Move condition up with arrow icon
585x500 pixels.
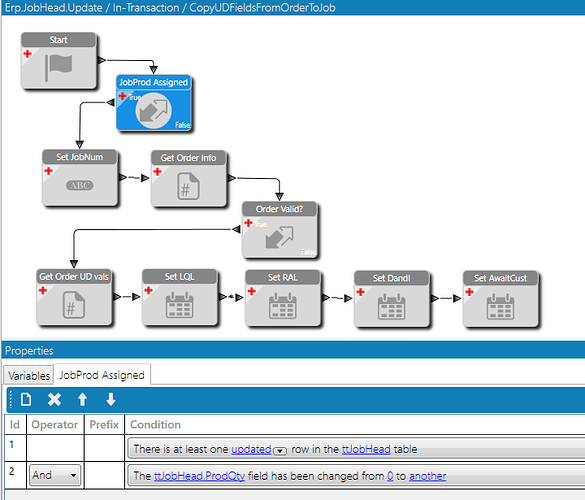point(82,400)
